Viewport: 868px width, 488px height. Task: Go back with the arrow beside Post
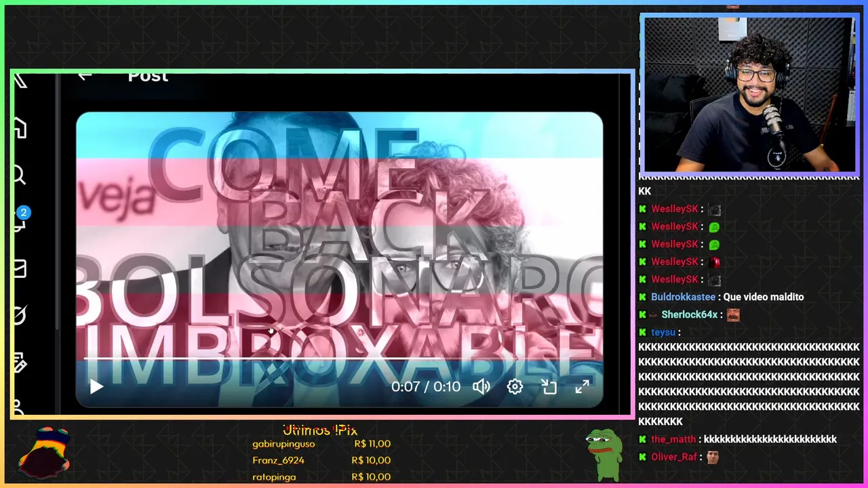coord(85,76)
